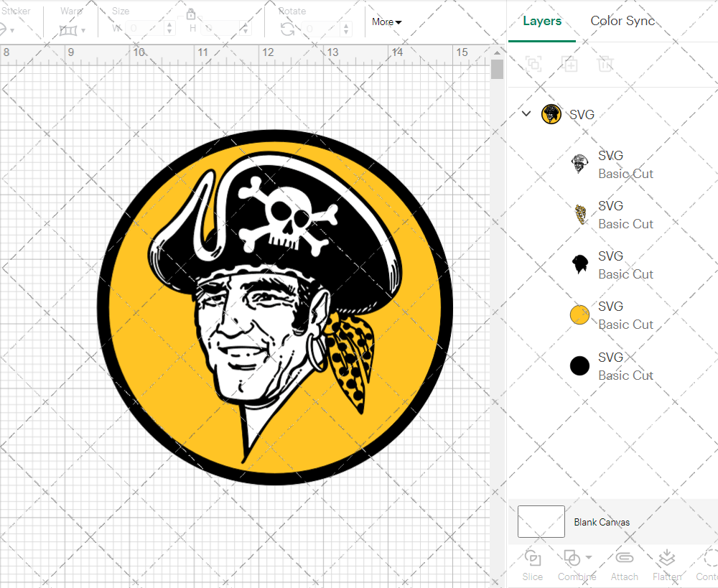718x588 pixels.
Task: Switch to the Layers tab
Action: (541, 21)
